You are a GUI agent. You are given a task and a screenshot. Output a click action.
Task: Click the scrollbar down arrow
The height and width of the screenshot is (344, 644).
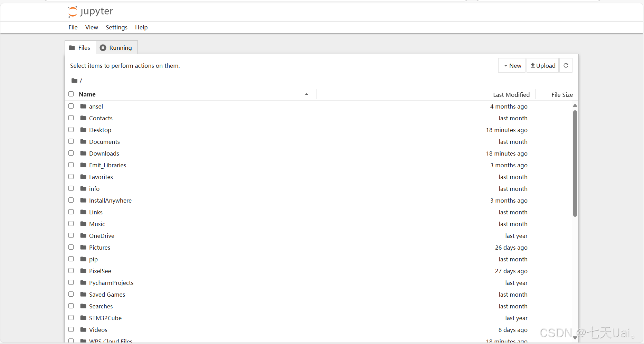(575, 338)
